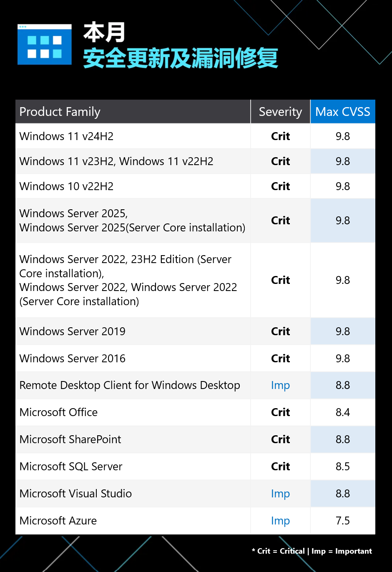Open the Imp link for Remote Desktop Client
Image resolution: width=392 pixels, height=572 pixels.
[280, 386]
